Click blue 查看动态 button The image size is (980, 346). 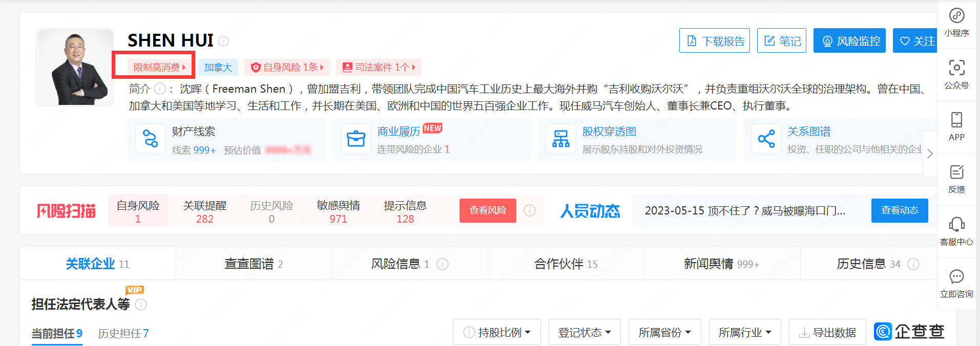pyautogui.click(x=900, y=210)
